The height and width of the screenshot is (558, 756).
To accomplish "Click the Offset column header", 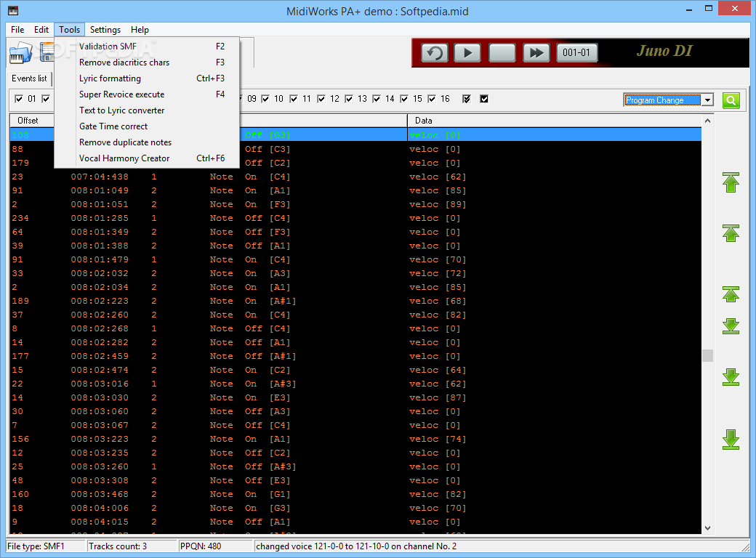I will click(x=28, y=121).
